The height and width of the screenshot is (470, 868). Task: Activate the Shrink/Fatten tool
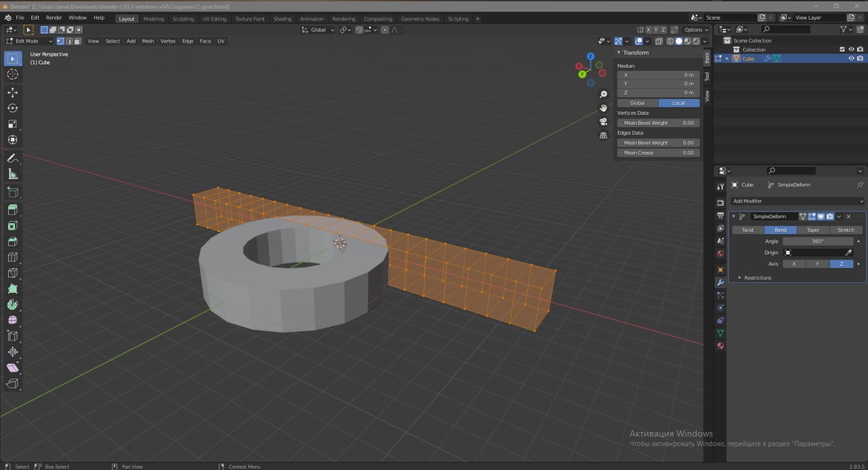pos(12,352)
